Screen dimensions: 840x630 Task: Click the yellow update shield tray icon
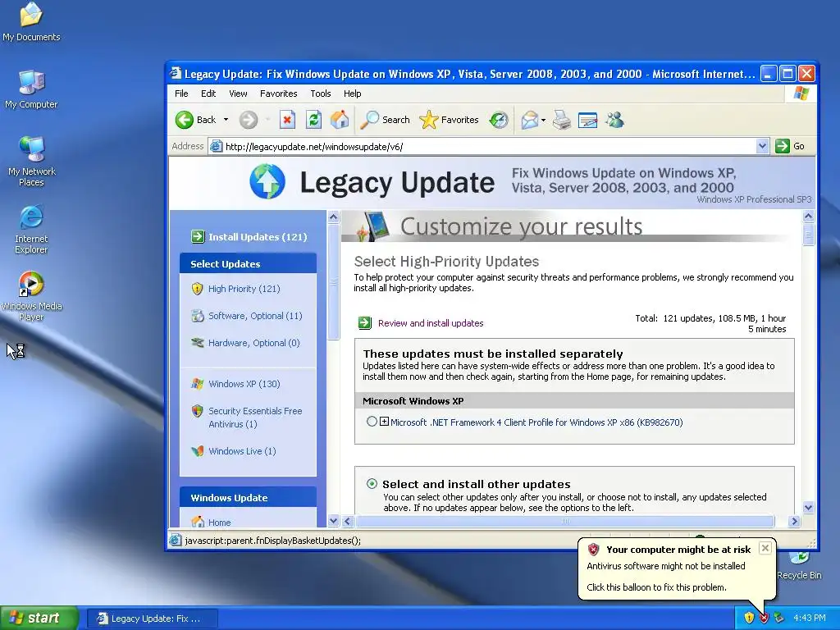pos(749,618)
